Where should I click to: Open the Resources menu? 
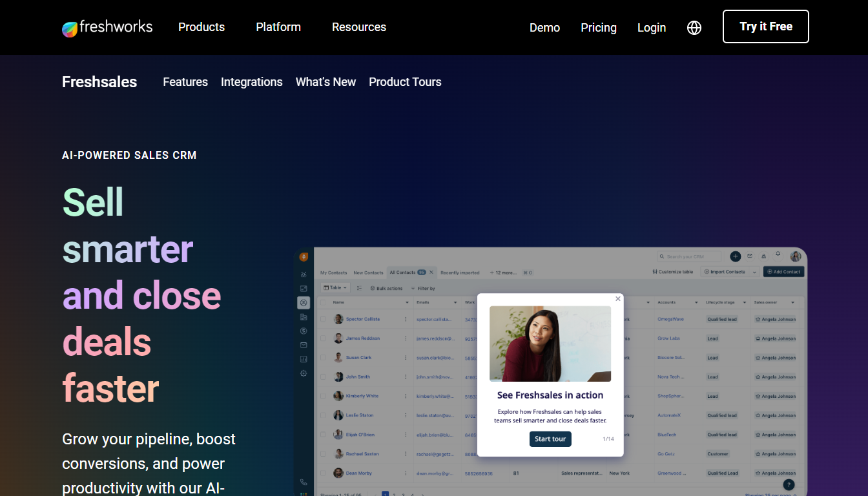click(359, 27)
